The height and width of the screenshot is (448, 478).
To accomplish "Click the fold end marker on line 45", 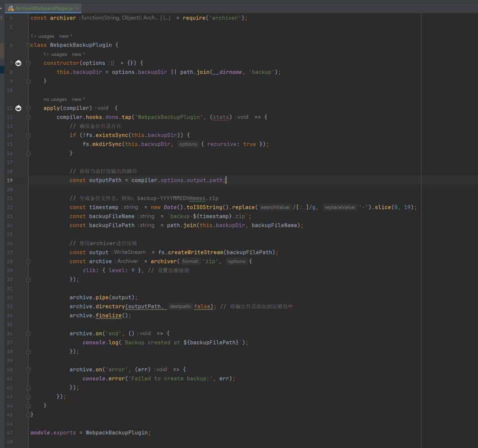I will pyautogui.click(x=28, y=415).
